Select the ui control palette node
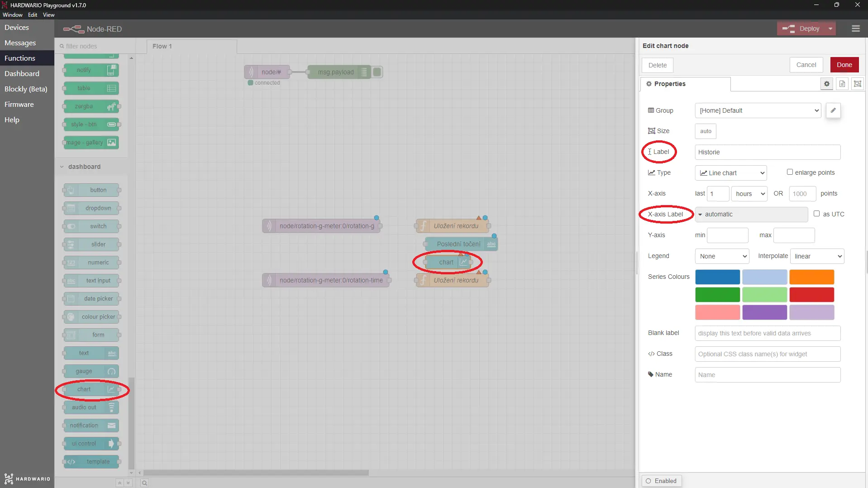Viewport: 868px width, 488px height. (x=91, y=444)
